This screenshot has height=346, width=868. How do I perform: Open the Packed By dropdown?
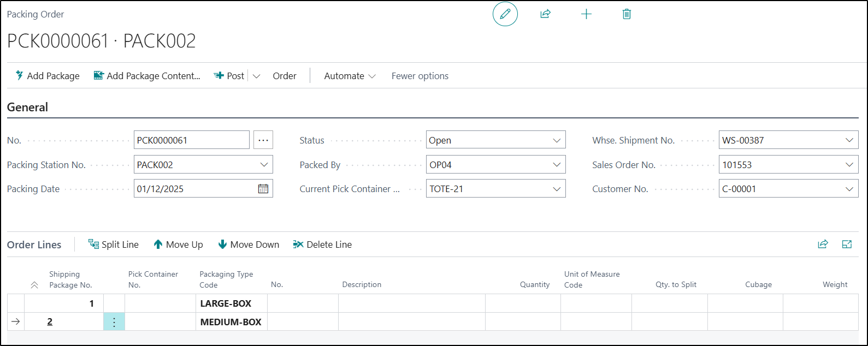point(557,165)
